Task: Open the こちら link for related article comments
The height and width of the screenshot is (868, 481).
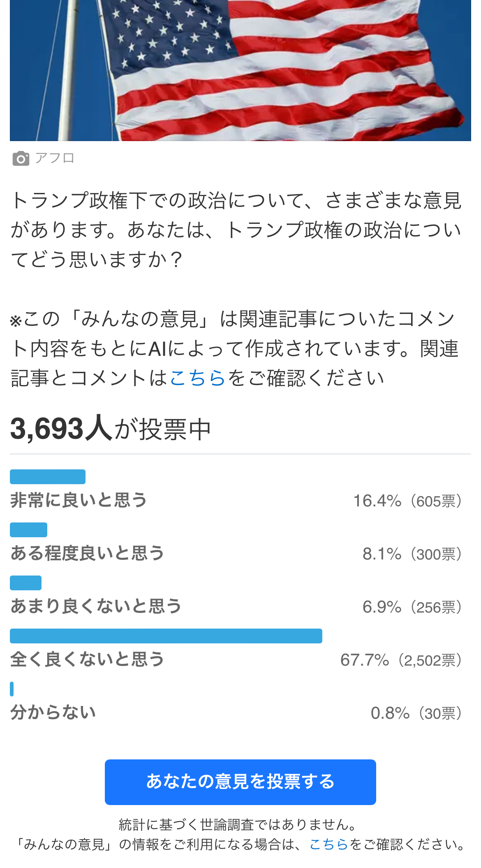Action: coord(197,378)
